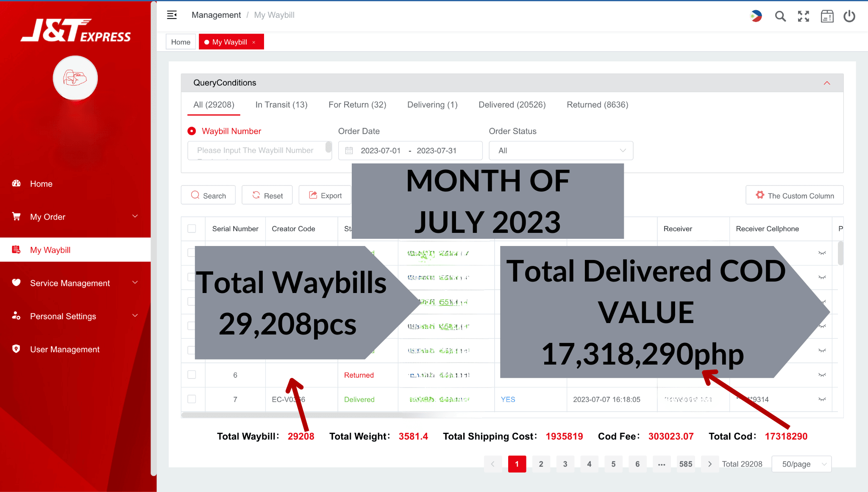Collapse the sidebar with the hamburger icon
The image size is (868, 492).
tap(172, 15)
